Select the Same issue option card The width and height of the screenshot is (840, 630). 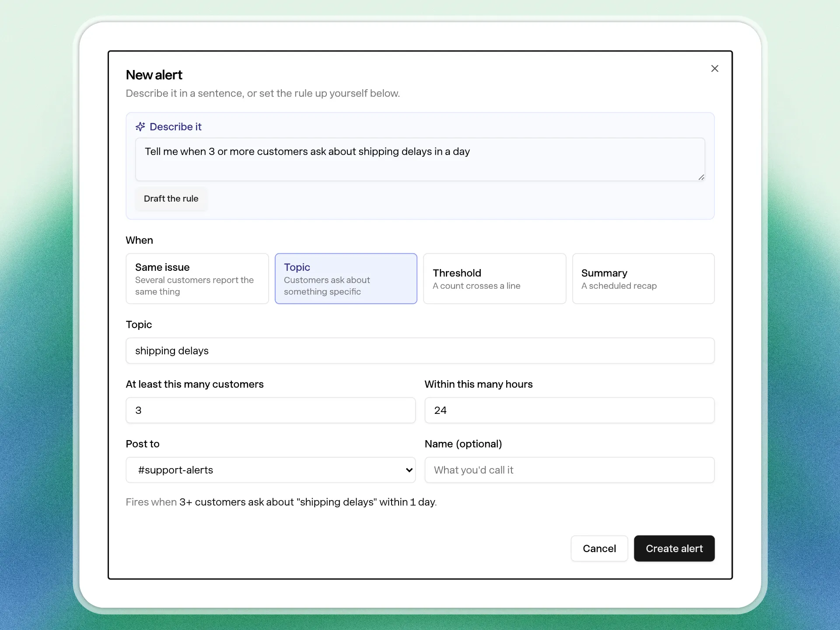[x=197, y=279]
